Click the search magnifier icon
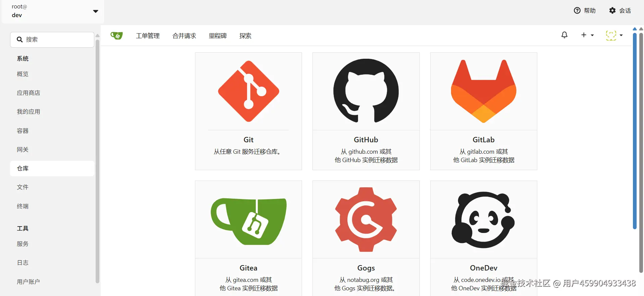 point(20,40)
